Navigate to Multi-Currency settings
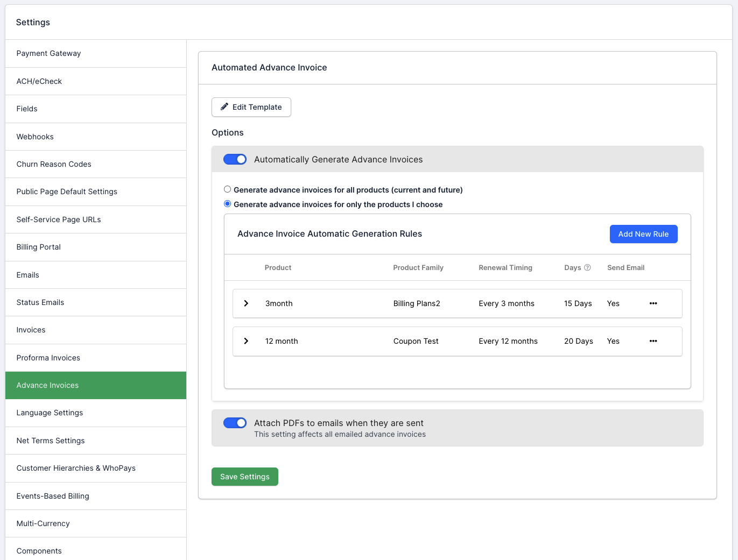 (43, 523)
